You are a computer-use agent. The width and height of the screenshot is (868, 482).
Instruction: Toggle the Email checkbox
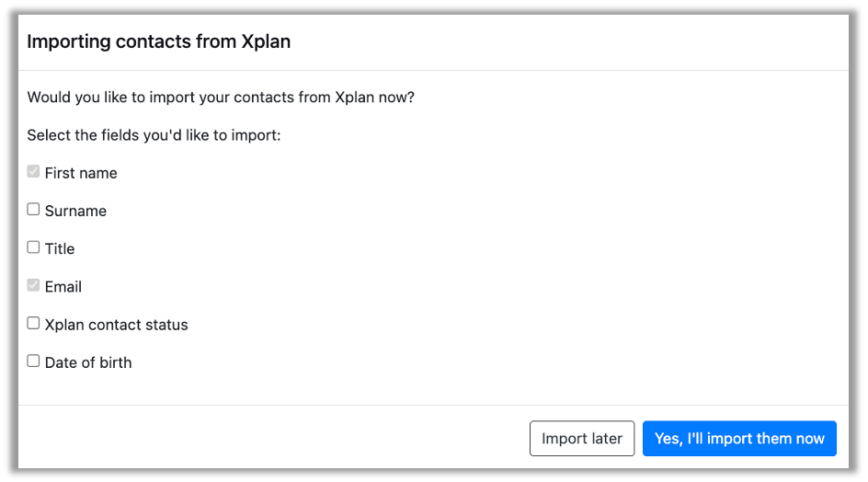click(33, 286)
